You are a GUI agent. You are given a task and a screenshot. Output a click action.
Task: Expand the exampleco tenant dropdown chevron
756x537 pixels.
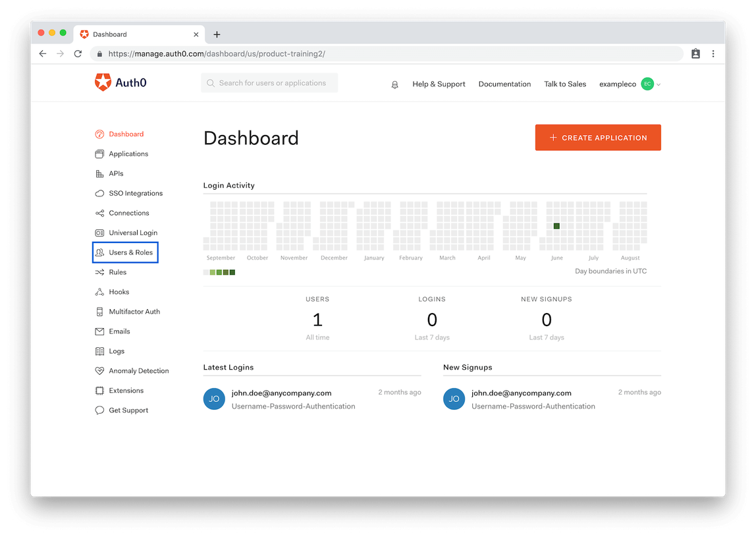click(x=659, y=84)
